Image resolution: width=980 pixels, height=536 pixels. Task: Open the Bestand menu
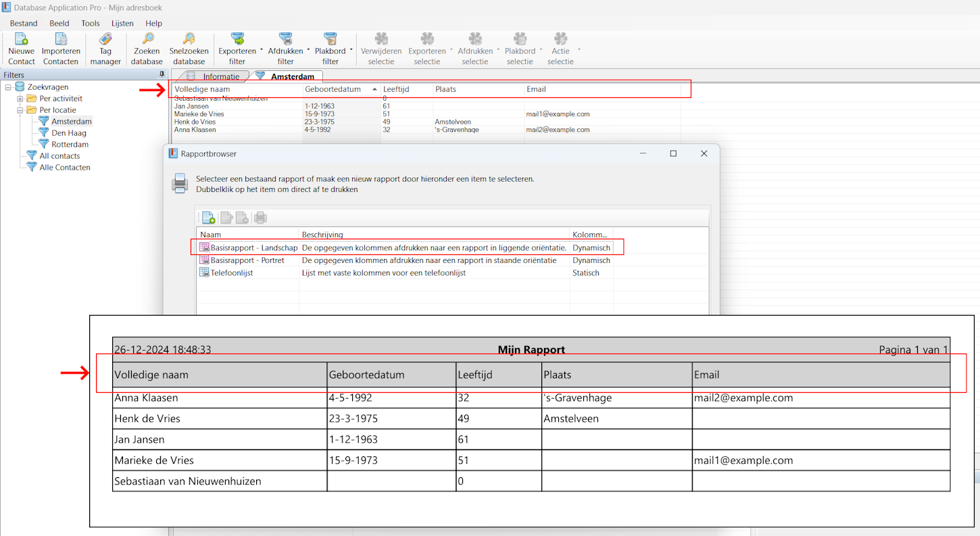[x=24, y=23]
